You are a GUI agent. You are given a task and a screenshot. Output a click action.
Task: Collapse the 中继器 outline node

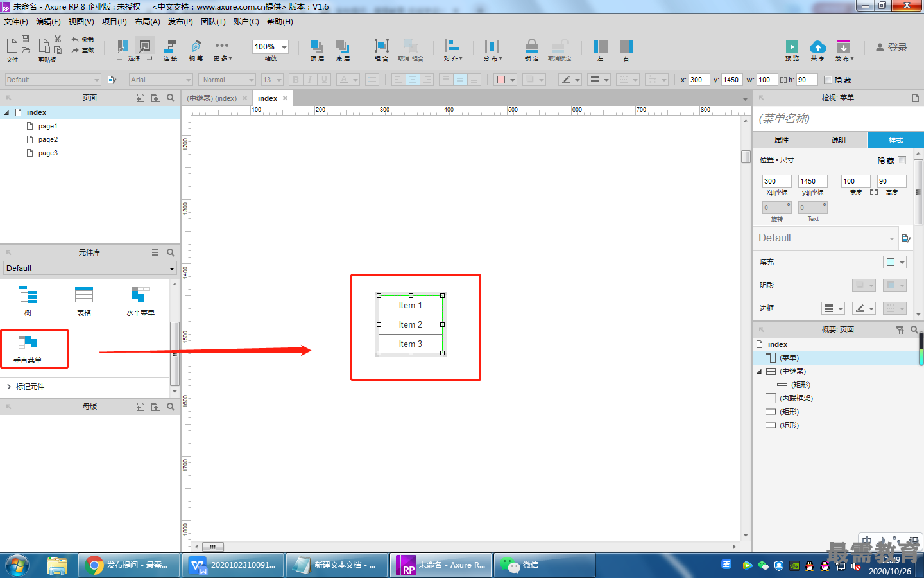click(x=759, y=371)
